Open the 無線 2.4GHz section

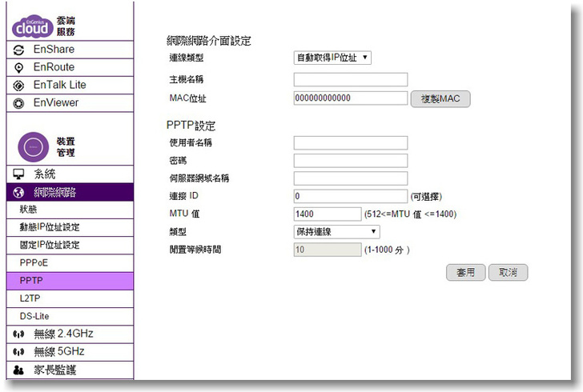pos(70,334)
